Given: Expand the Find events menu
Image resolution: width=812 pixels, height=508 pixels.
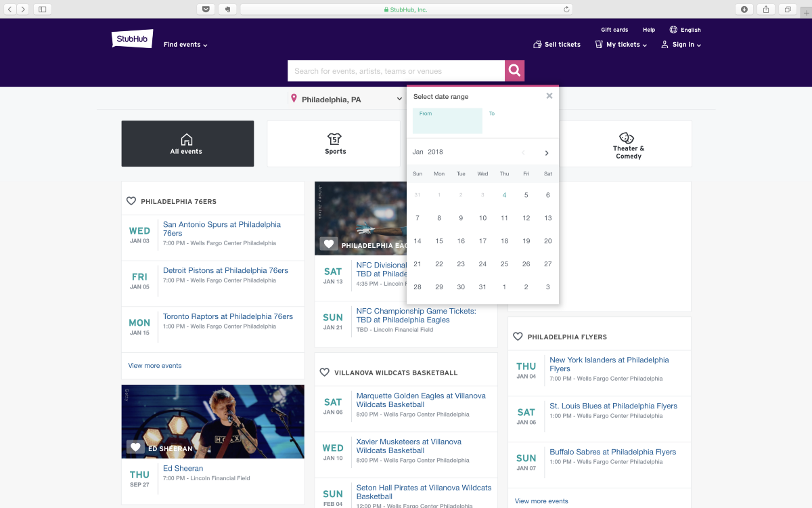Looking at the screenshot, I should [185, 45].
